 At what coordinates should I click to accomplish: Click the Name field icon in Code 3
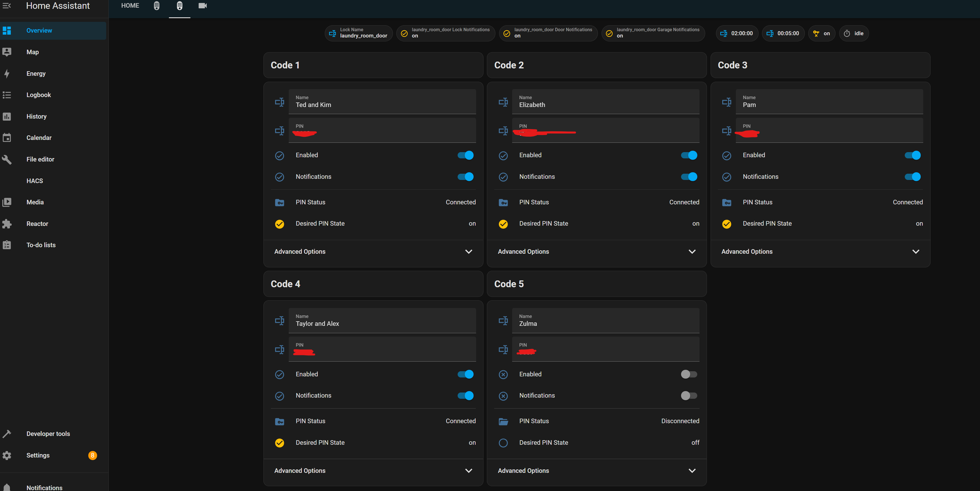coord(727,102)
